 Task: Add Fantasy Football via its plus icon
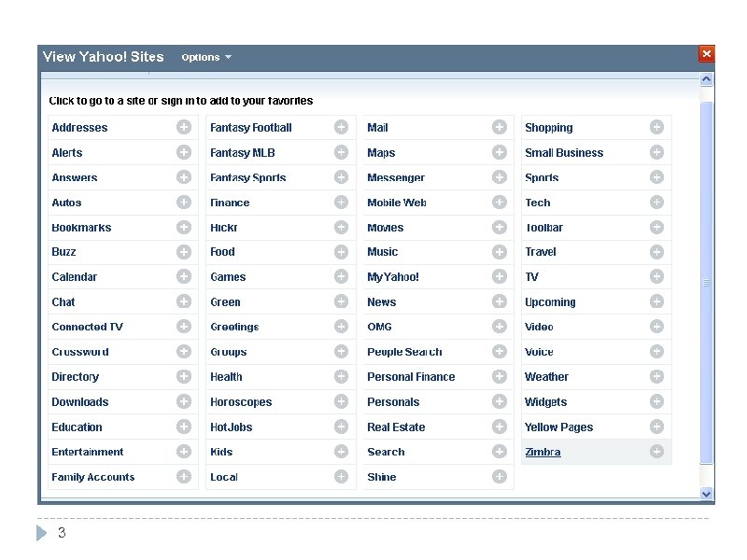click(x=341, y=127)
